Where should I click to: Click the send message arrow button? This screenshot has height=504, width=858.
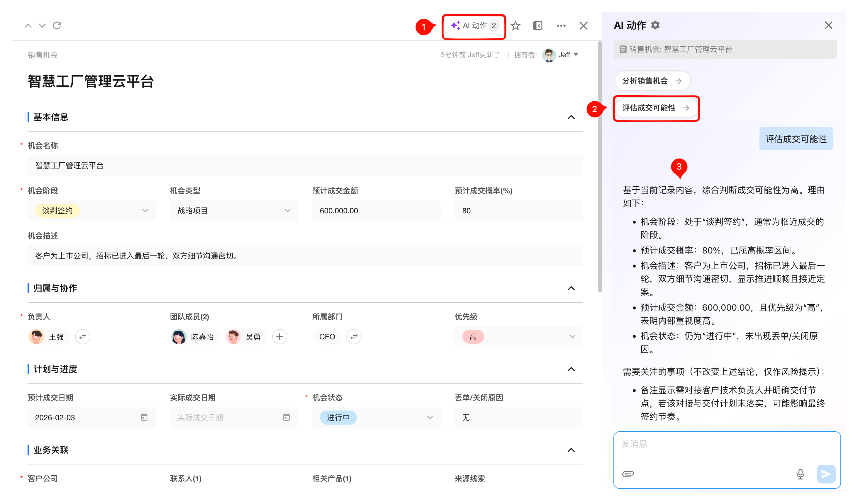[826, 474]
